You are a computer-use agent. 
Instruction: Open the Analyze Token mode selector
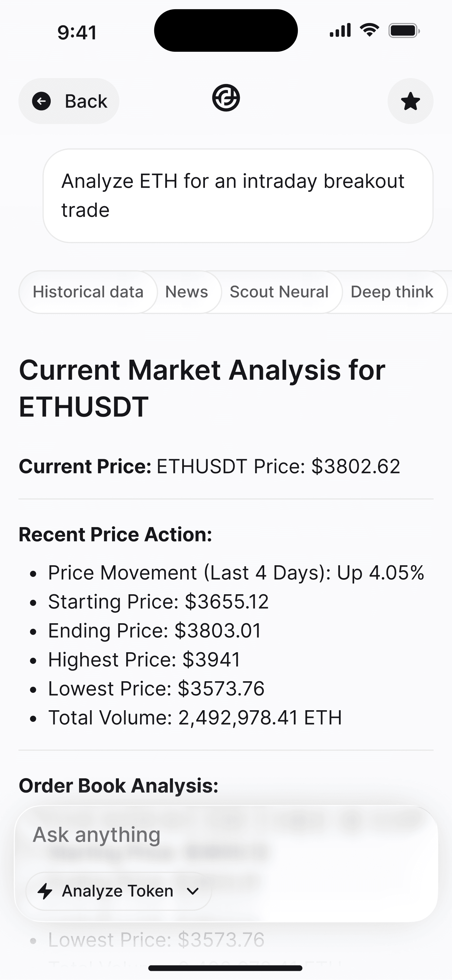[118, 891]
